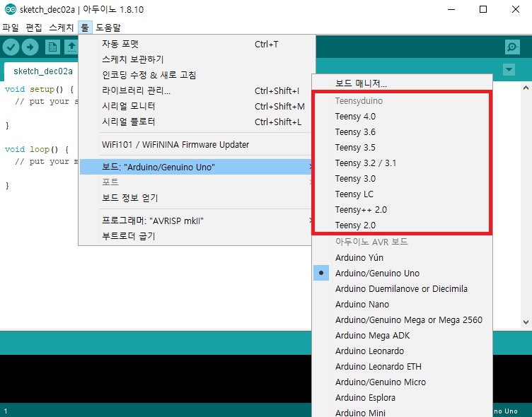
Task: Open the tab options dropdown arrow
Action: coord(509,70)
